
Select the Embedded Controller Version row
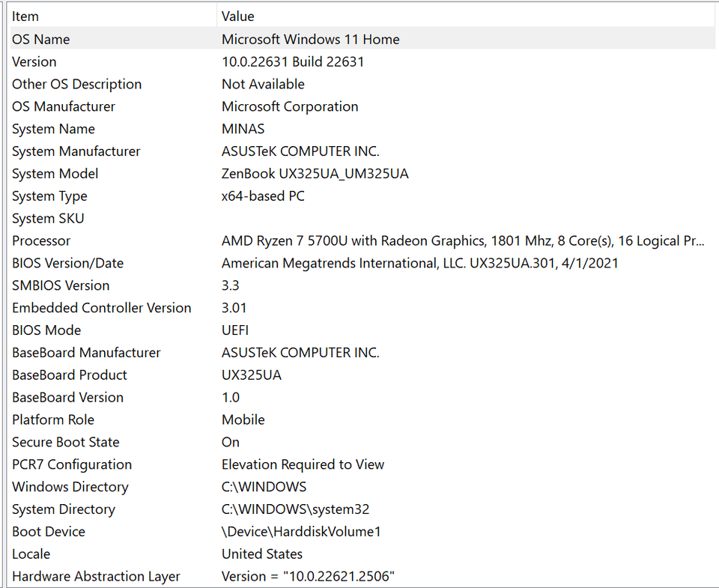pyautogui.click(x=101, y=308)
